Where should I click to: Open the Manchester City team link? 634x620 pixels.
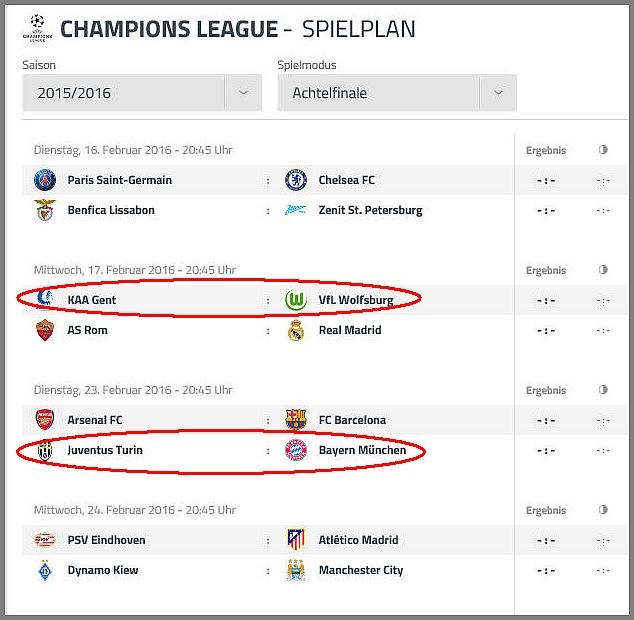pyautogui.click(x=361, y=570)
